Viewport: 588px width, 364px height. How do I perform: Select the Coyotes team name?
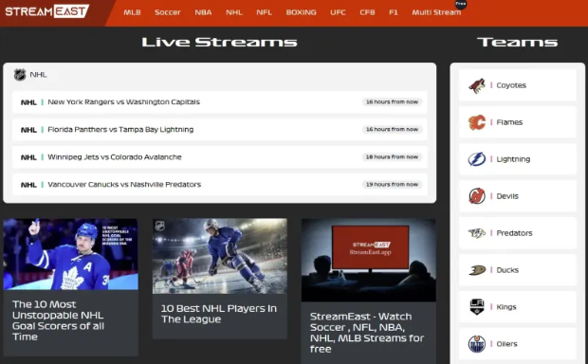coord(511,85)
